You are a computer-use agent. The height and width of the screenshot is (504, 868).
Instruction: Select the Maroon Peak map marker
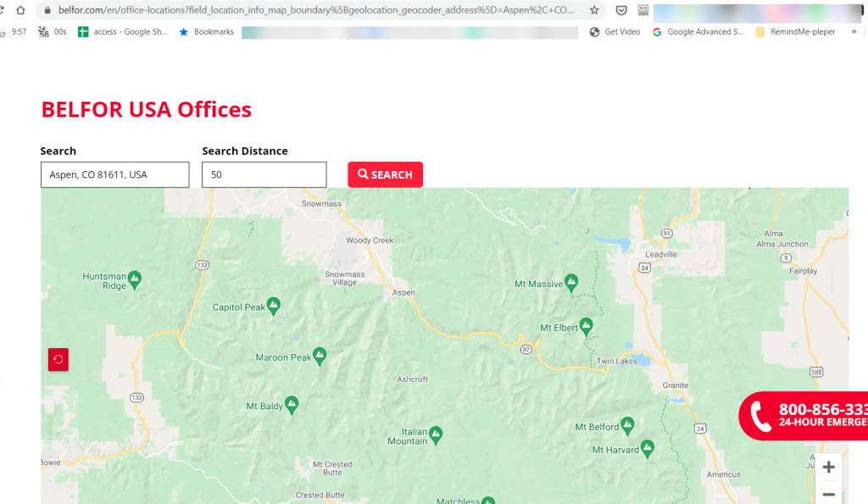click(x=320, y=356)
